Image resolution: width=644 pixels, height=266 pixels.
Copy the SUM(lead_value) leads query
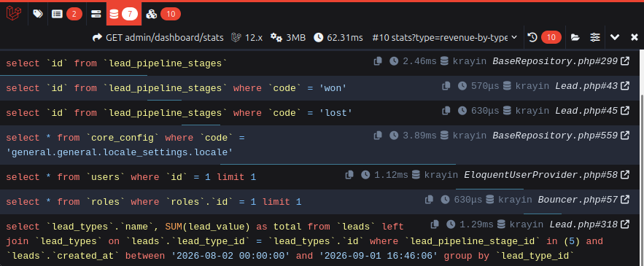(435, 224)
